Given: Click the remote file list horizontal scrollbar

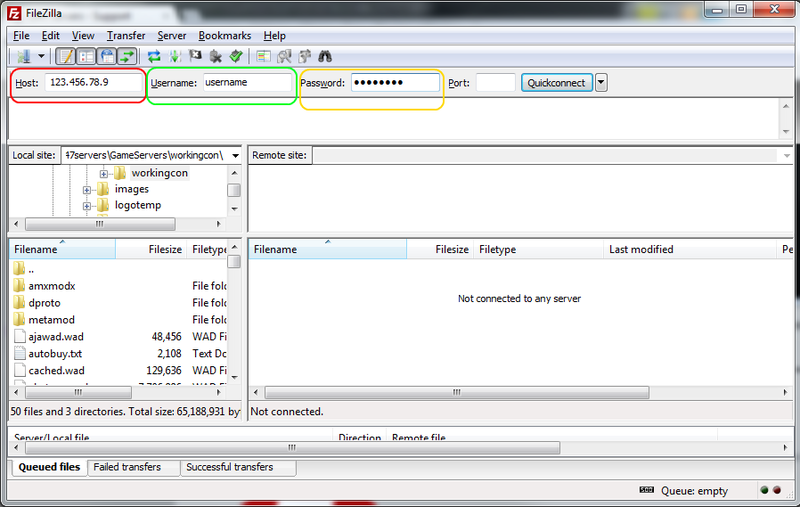Looking at the screenshot, I should (457, 392).
